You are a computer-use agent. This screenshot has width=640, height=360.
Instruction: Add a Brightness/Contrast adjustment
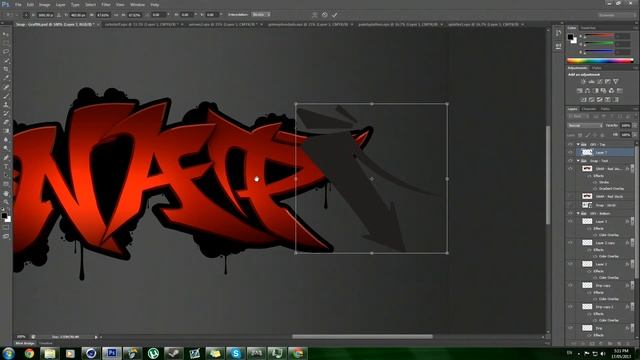[x=583, y=82]
